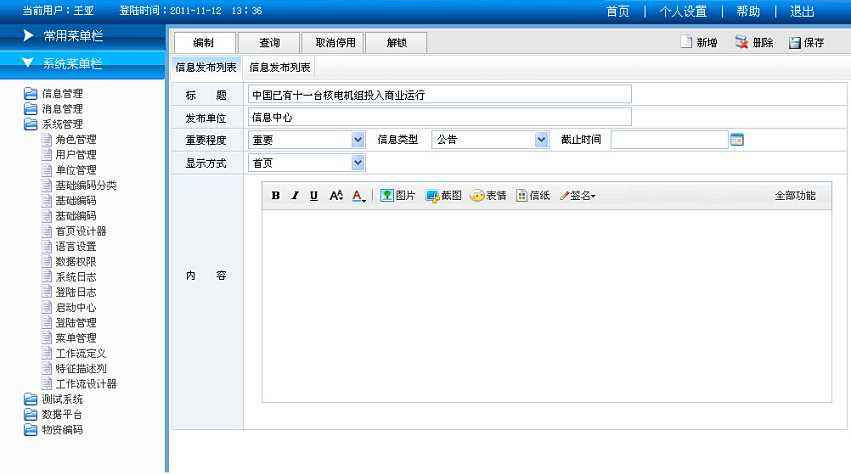Viewport: 851px width, 474px height.
Task: Click the 截止时间 date input field
Action: point(670,140)
